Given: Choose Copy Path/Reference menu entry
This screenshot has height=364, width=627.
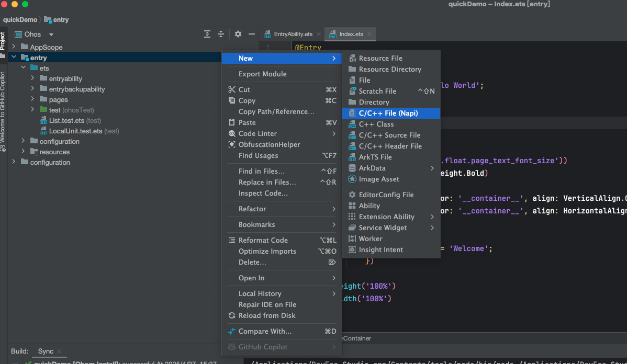Looking at the screenshot, I should [282, 111].
